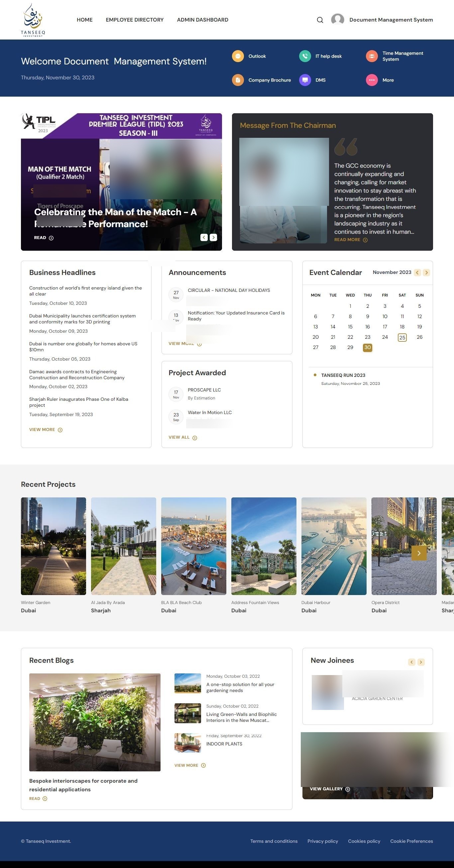The width and height of the screenshot is (454, 868).
Task: Click the pink More dots icon
Action: (372, 80)
